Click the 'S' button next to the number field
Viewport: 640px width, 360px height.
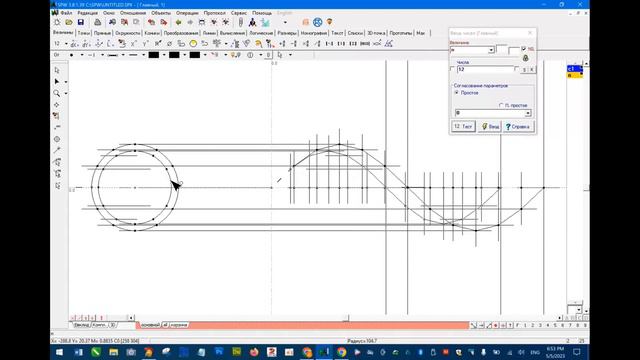coord(524,70)
